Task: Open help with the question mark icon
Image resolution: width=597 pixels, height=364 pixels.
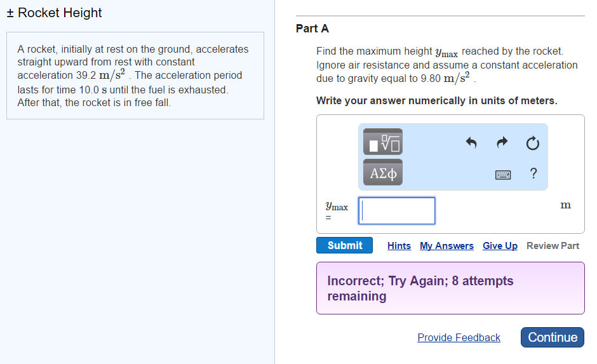Action: pos(533,173)
